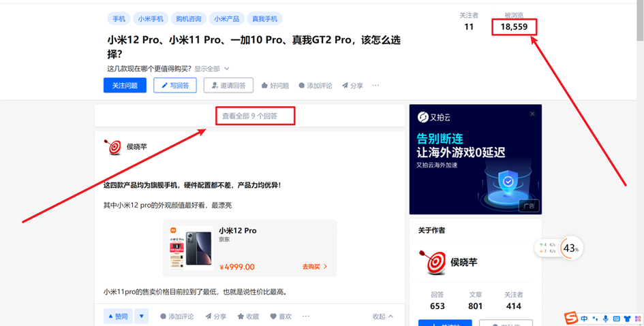Click the 喜欢 heart icon
This screenshot has height=326, width=644.
click(281, 316)
